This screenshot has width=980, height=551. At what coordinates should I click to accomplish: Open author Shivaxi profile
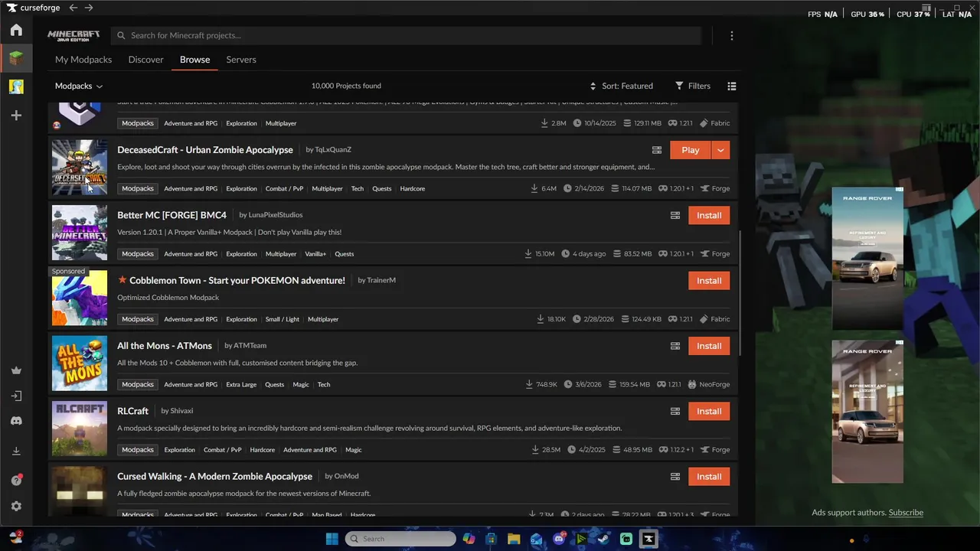point(181,411)
